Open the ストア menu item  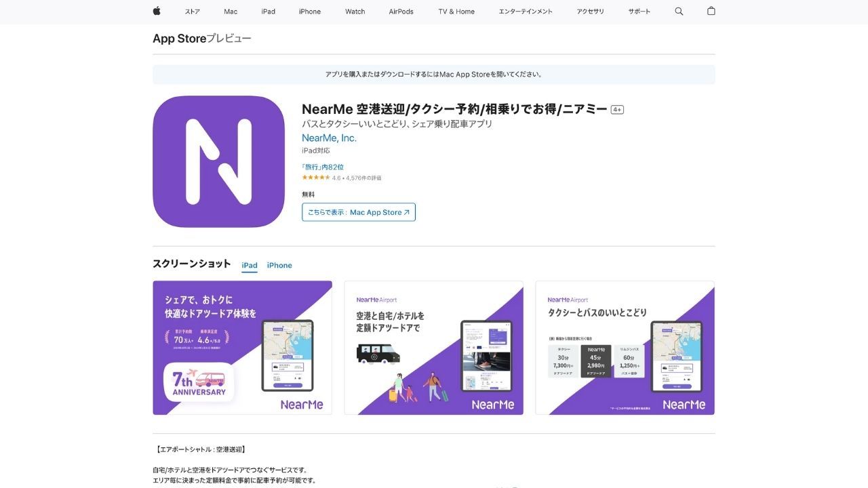click(192, 12)
